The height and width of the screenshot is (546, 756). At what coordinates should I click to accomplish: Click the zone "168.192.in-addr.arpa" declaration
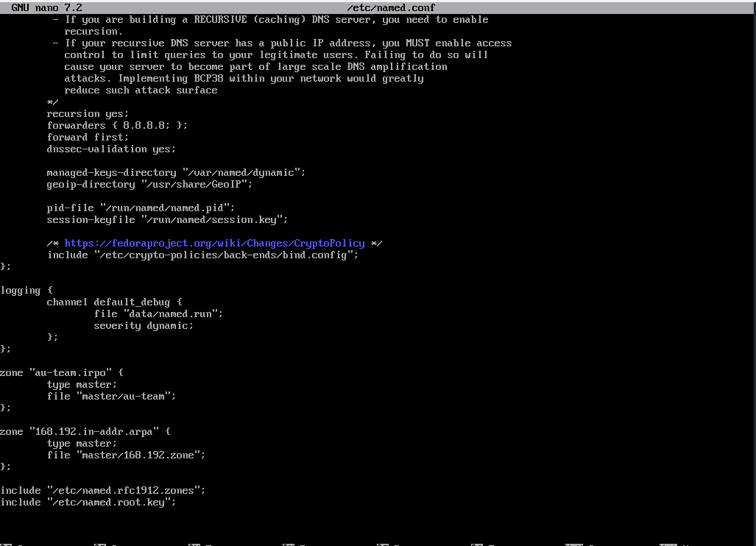pos(85,431)
